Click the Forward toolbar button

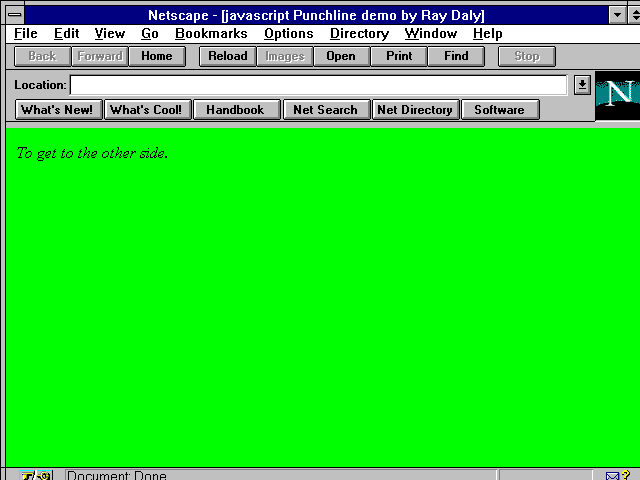[x=100, y=56]
